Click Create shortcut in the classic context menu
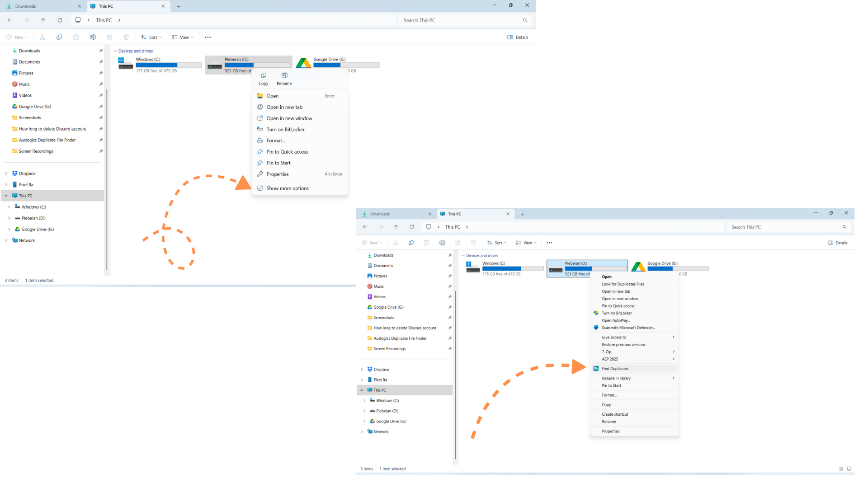Image resolution: width=868 pixels, height=488 pixels. 614,414
